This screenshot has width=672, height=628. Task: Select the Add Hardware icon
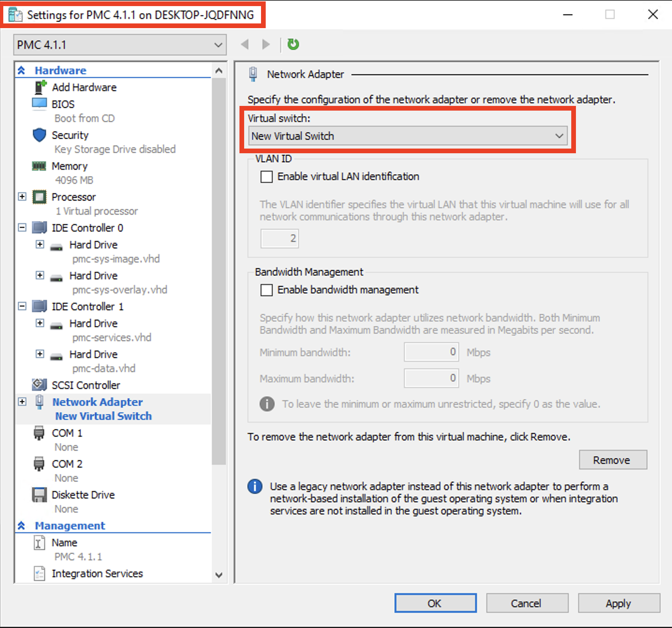[x=40, y=87]
